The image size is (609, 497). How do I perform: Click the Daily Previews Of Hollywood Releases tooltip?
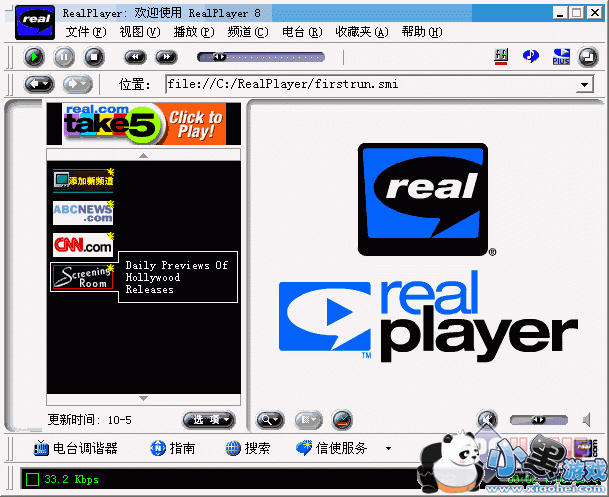click(x=178, y=277)
